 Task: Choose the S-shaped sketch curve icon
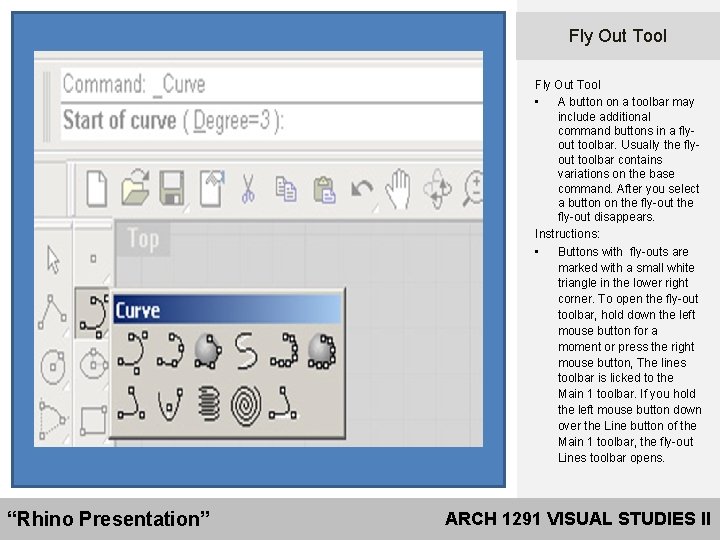point(246,351)
